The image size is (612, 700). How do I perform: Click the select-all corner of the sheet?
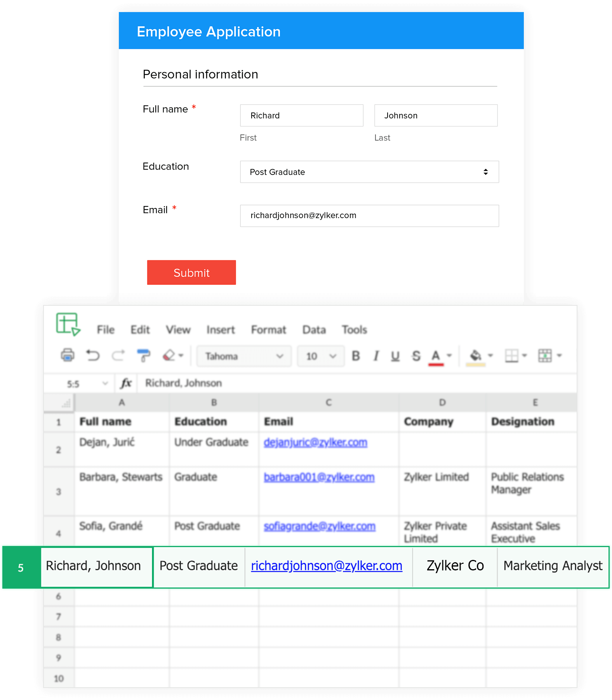[59, 402]
